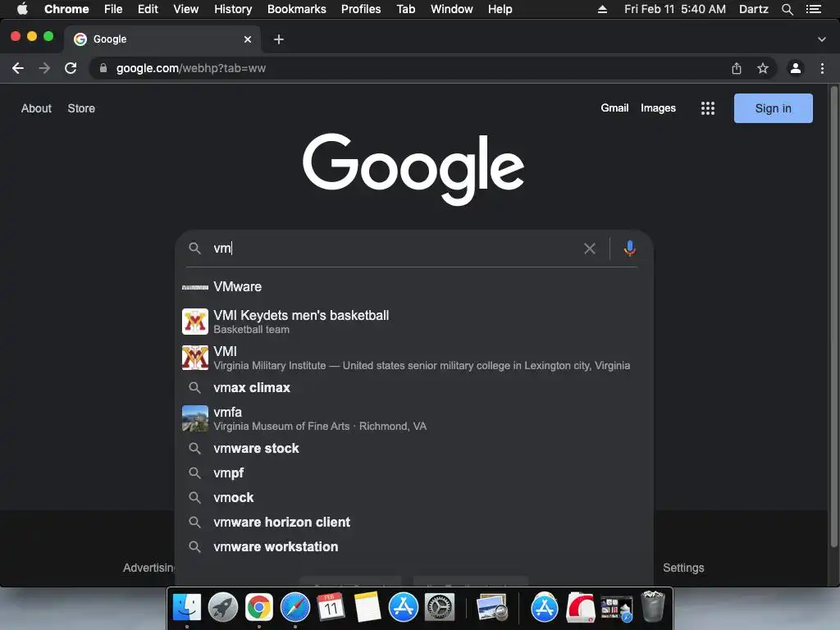Viewport: 840px width, 630px height.
Task: Choose the VMI Virginia Military Institute suggestion
Action: pyautogui.click(x=413, y=358)
